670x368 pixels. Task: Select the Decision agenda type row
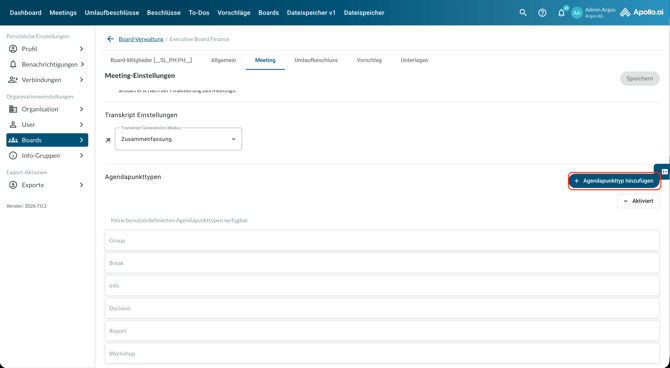pyautogui.click(x=382, y=308)
